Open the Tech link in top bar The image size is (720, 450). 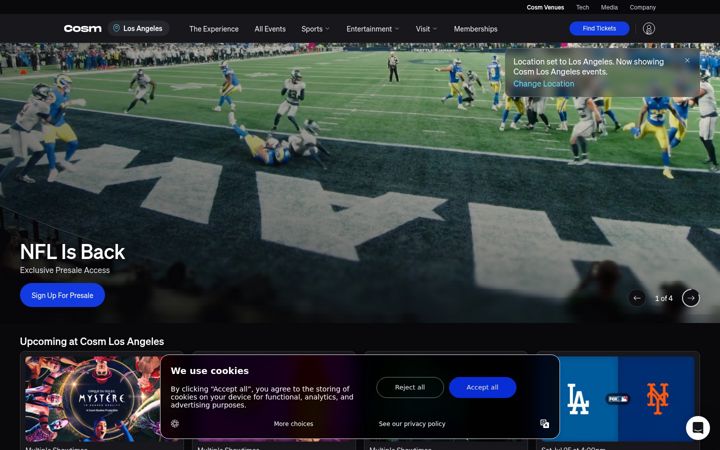coord(583,7)
